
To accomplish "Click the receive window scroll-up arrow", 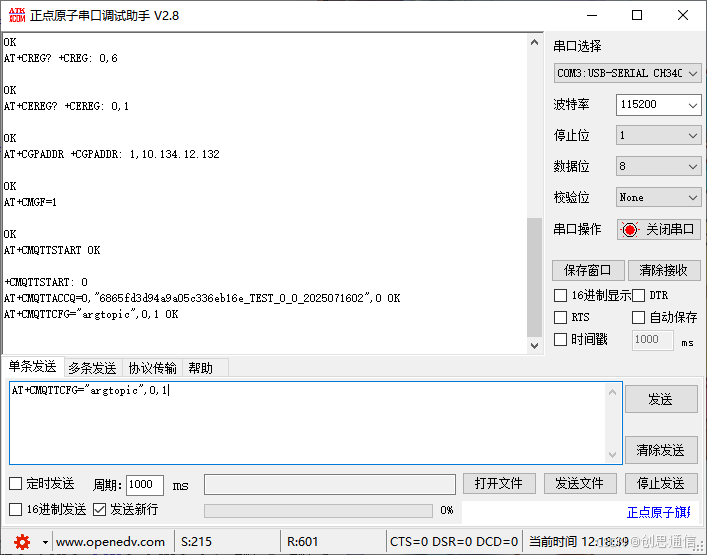I will pos(534,42).
